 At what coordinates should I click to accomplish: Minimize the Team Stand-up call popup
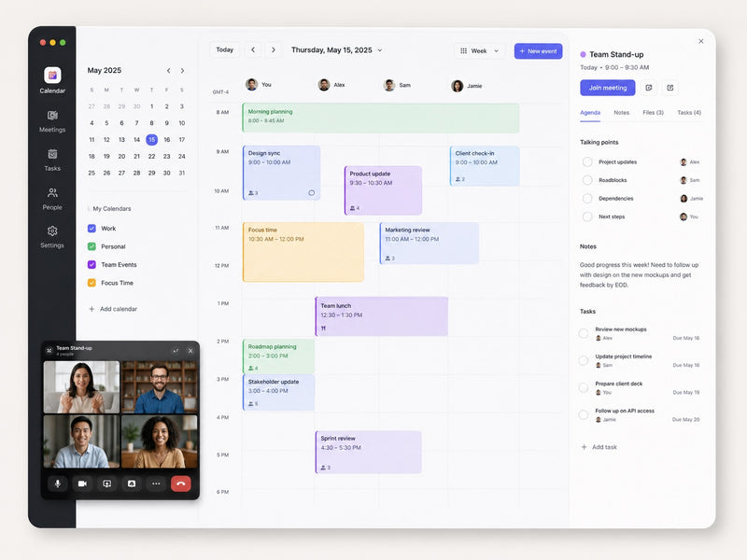(x=176, y=351)
